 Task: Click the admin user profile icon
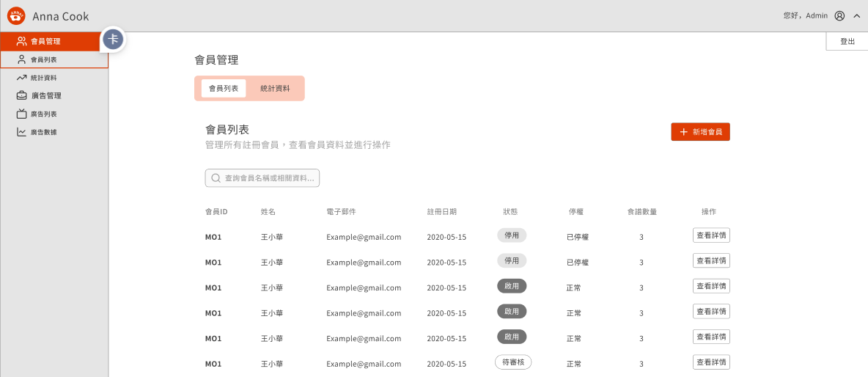pyautogui.click(x=839, y=15)
